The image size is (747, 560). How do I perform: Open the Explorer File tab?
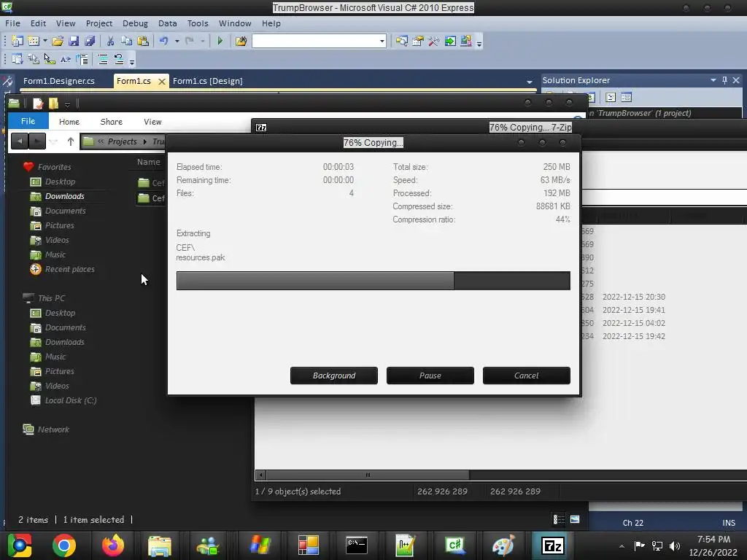[x=28, y=121]
